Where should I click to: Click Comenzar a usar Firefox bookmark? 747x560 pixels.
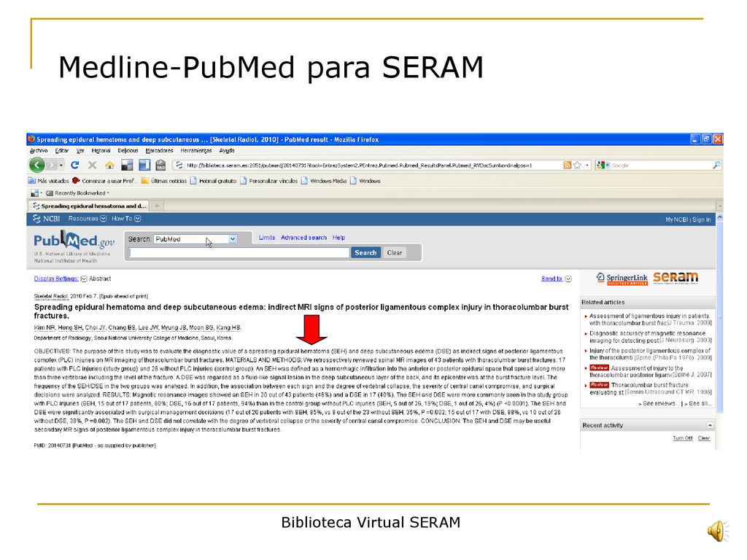[105, 181]
